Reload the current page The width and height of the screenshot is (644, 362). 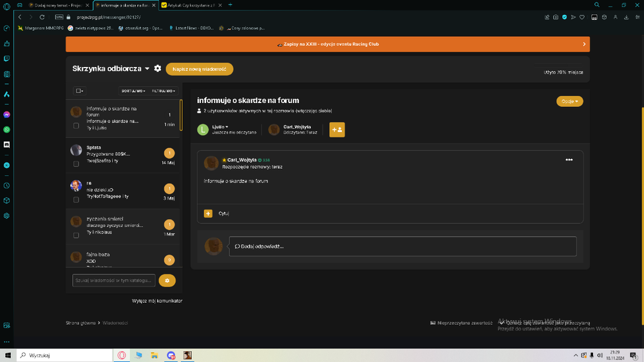coord(42,17)
